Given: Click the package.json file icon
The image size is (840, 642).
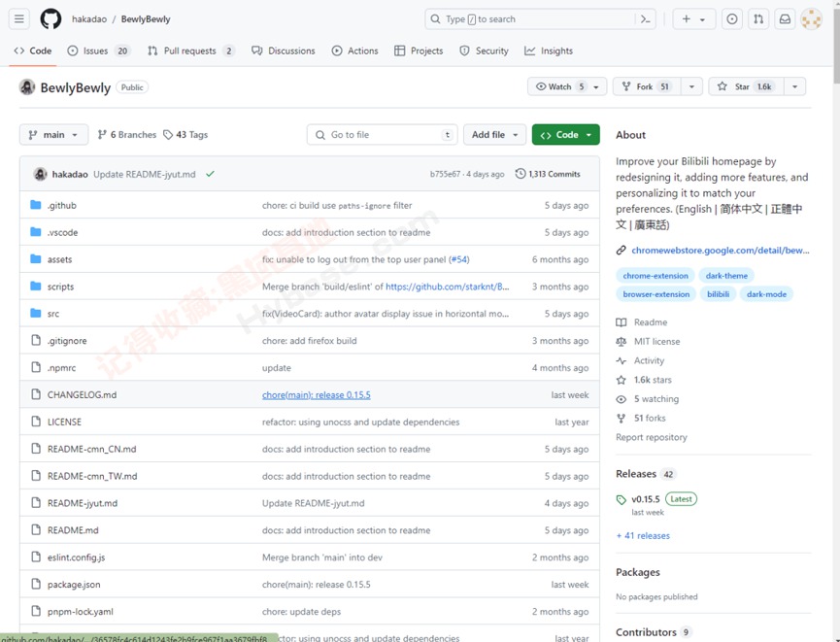Looking at the screenshot, I should point(36,584).
